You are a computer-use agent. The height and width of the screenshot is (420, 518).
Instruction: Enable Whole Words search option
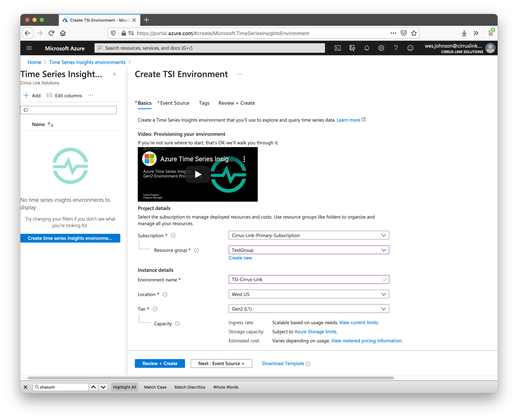point(226,387)
